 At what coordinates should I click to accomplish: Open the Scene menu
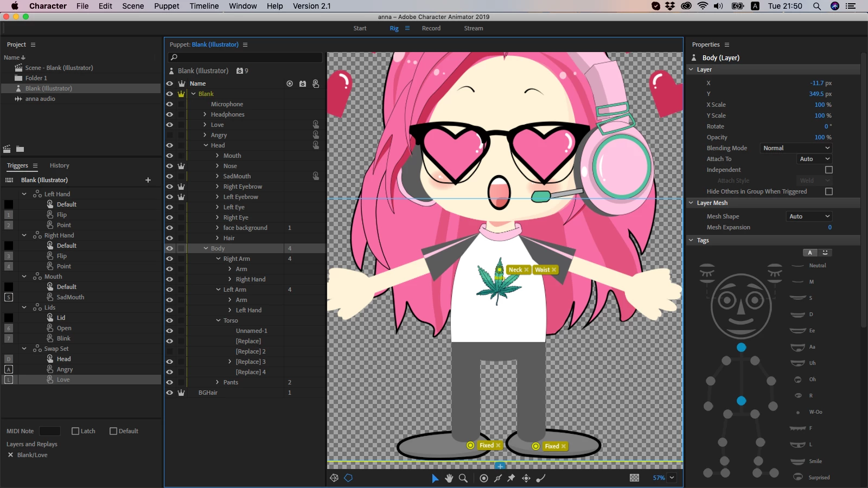[133, 6]
